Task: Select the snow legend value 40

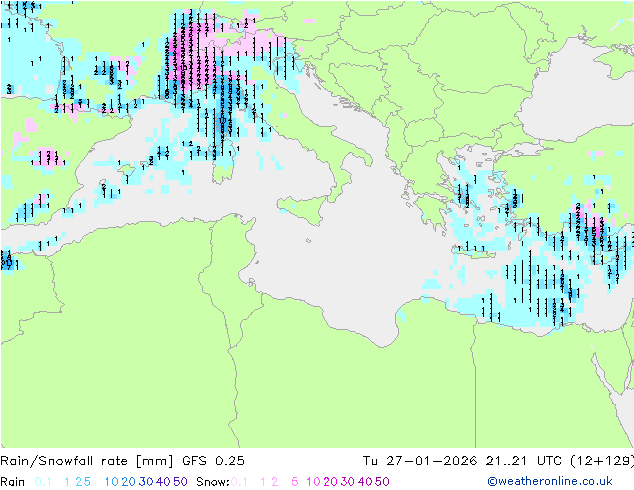Action: point(365,482)
